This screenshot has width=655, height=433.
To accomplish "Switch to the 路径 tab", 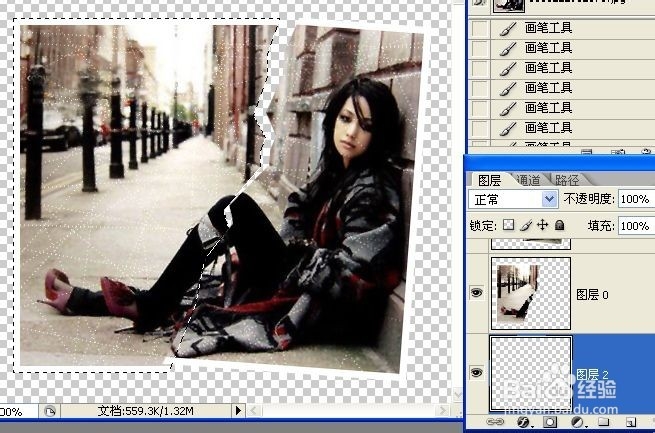I will click(x=567, y=180).
